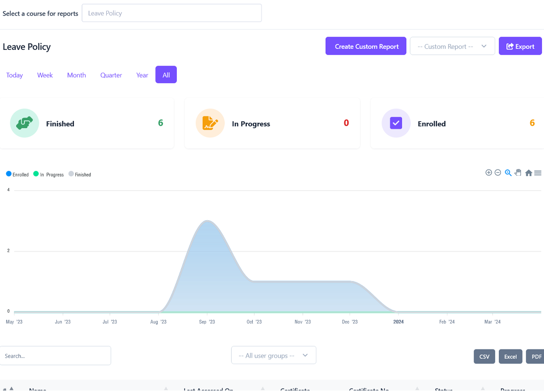This screenshot has width=544, height=392.
Task: Toggle the Finished legend series
Action: (x=80, y=174)
